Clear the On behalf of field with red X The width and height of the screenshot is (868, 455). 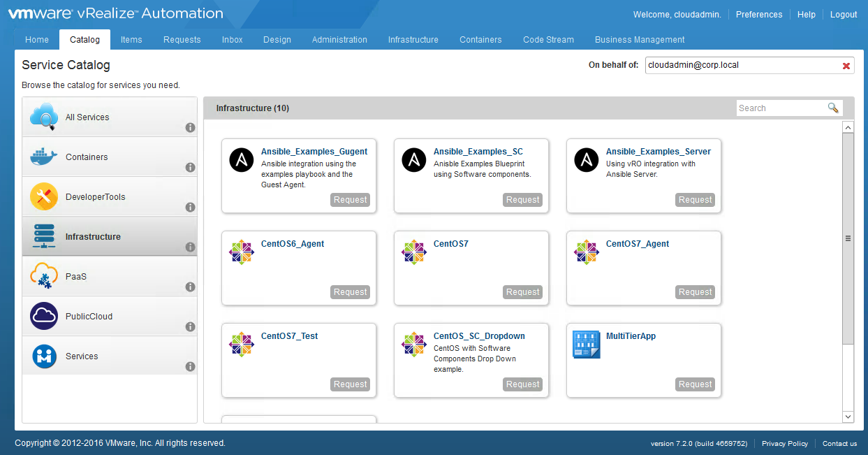(846, 66)
